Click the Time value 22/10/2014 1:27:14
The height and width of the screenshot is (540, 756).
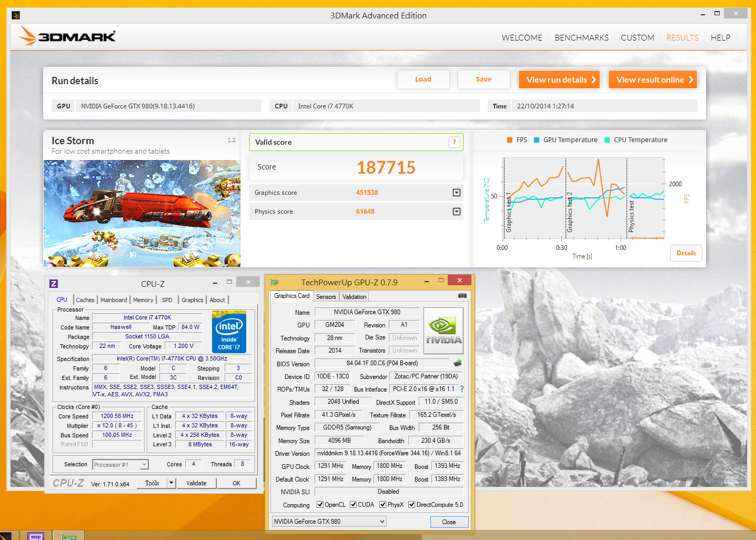[545, 106]
